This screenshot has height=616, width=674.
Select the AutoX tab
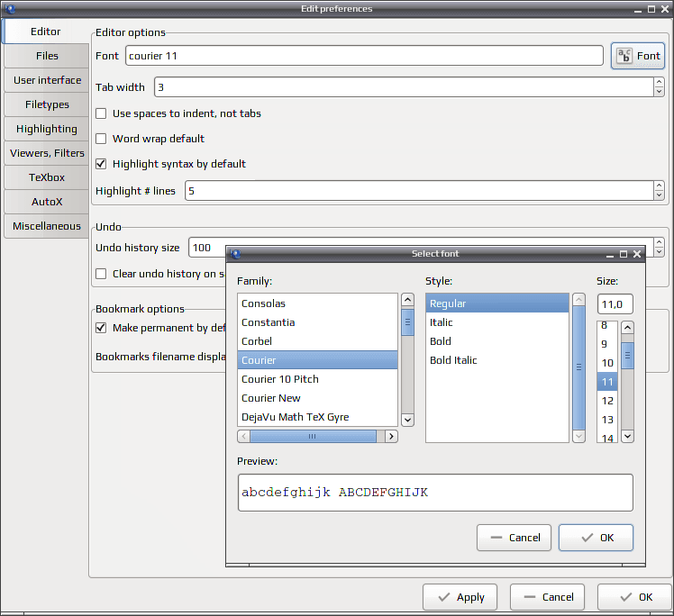pyautogui.click(x=47, y=202)
